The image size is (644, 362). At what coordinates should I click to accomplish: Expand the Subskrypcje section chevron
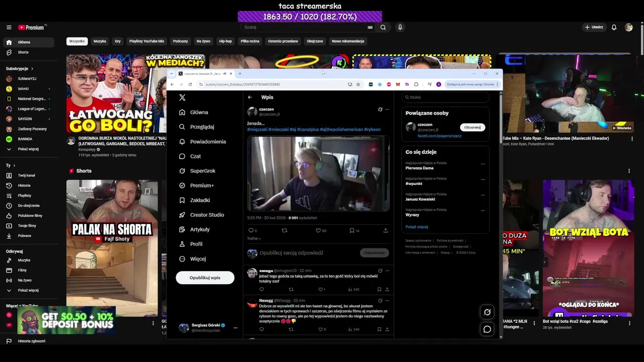tap(32, 68)
